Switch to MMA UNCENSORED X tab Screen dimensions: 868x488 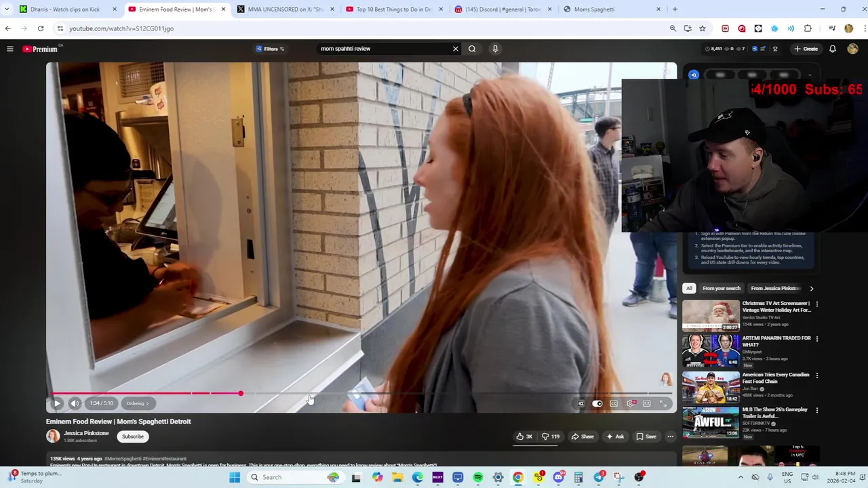pyautogui.click(x=285, y=9)
